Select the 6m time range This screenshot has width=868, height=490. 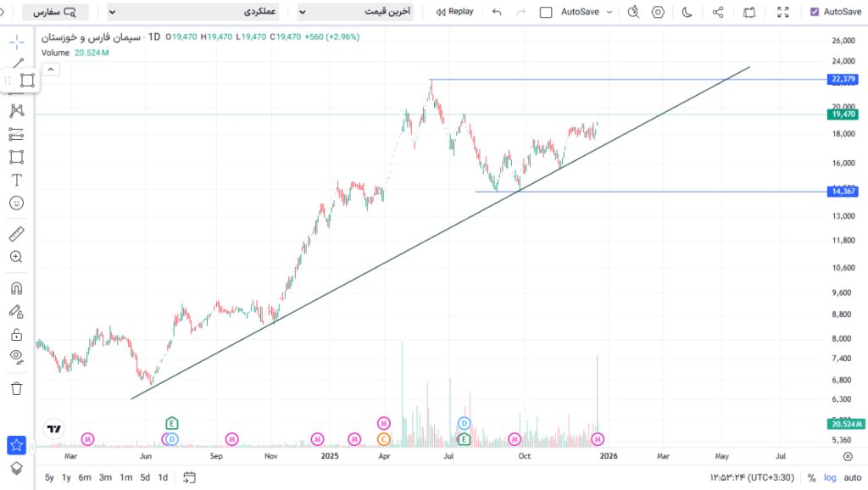(85, 477)
